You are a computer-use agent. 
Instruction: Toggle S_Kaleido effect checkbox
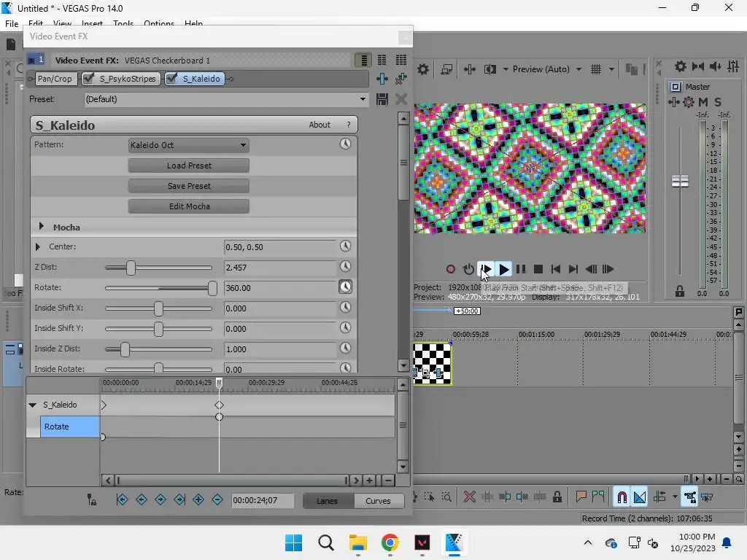click(171, 79)
